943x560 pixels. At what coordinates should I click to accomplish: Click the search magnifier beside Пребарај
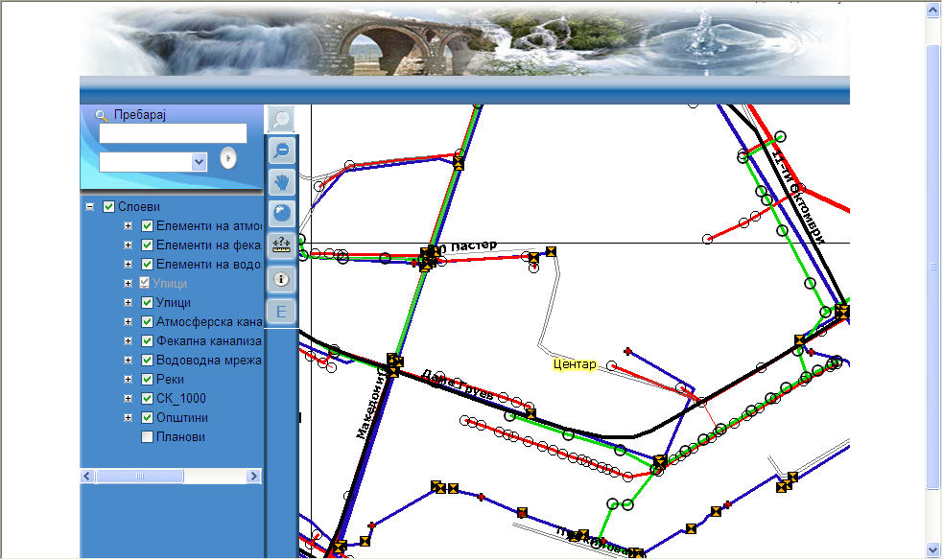(x=100, y=114)
